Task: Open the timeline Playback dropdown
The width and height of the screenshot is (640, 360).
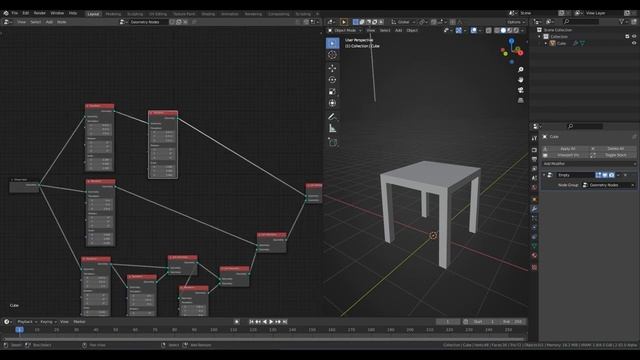Action: tap(27, 322)
